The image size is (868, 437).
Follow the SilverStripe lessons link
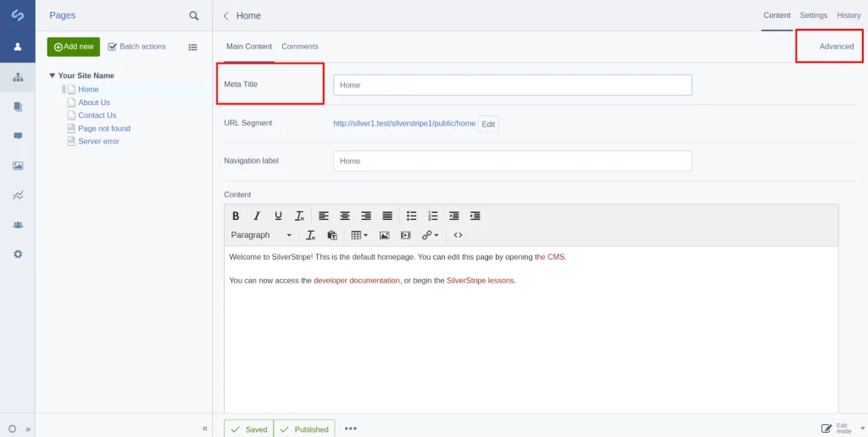click(481, 280)
